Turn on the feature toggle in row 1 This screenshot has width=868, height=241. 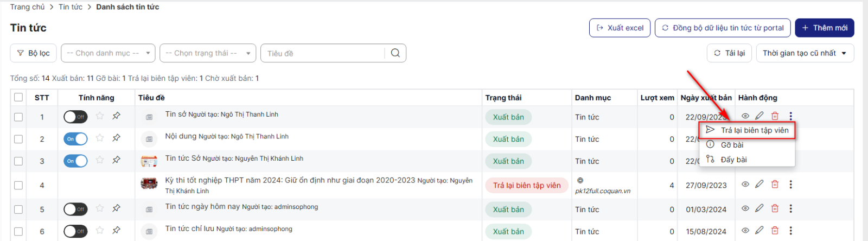pyautogui.click(x=75, y=117)
